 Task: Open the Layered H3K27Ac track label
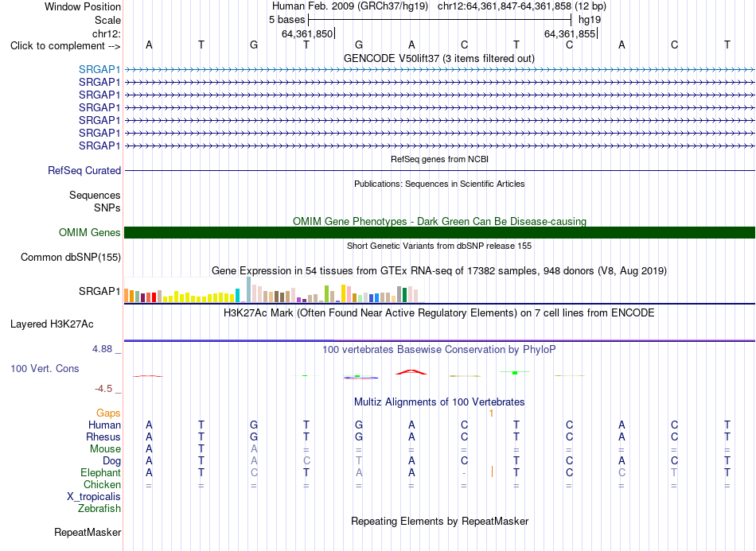coord(52,324)
